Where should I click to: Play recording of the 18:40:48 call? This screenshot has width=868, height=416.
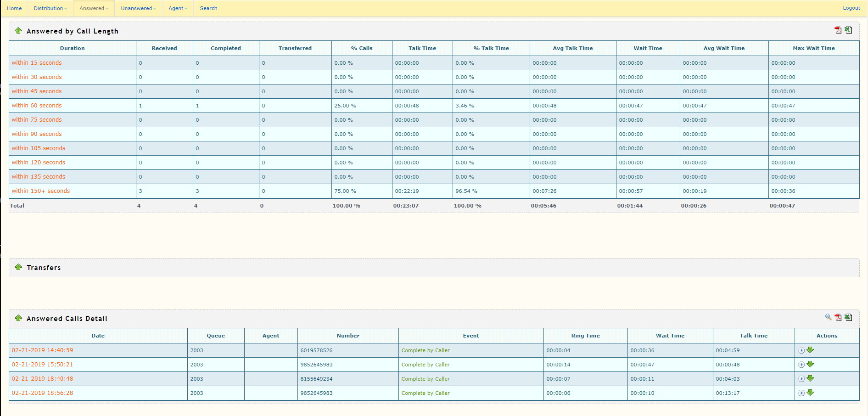click(x=801, y=379)
